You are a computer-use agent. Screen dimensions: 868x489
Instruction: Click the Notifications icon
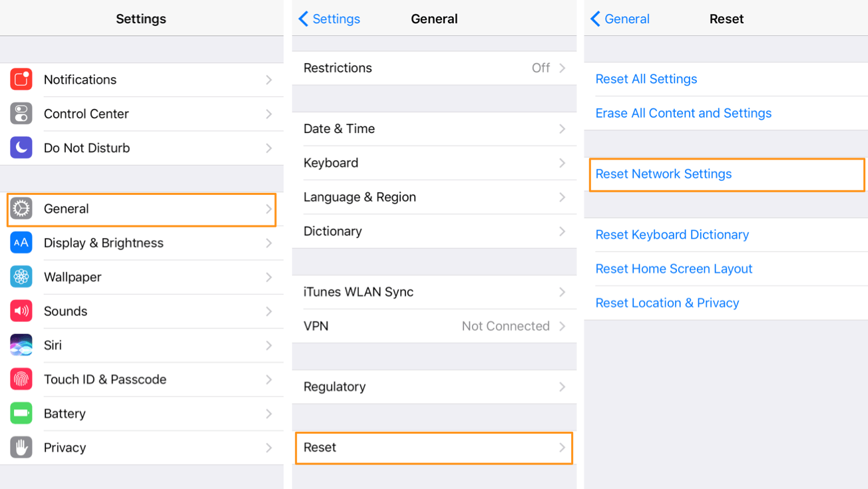(21, 79)
